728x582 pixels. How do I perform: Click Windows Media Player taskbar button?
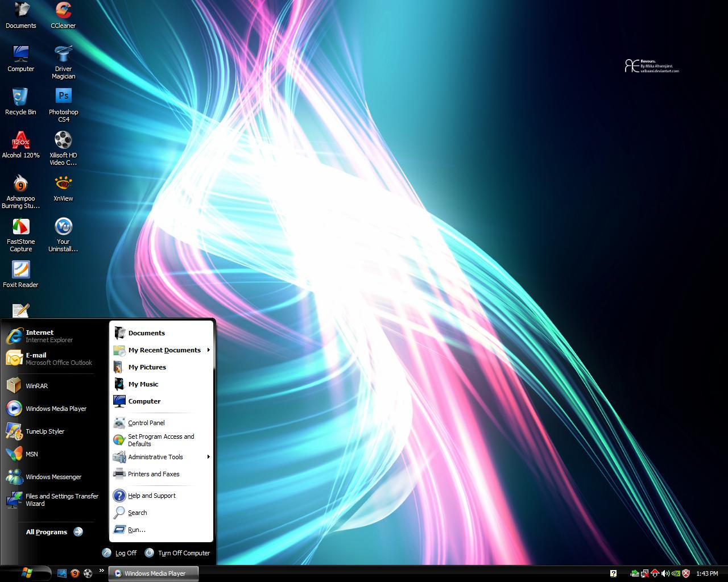click(x=154, y=573)
